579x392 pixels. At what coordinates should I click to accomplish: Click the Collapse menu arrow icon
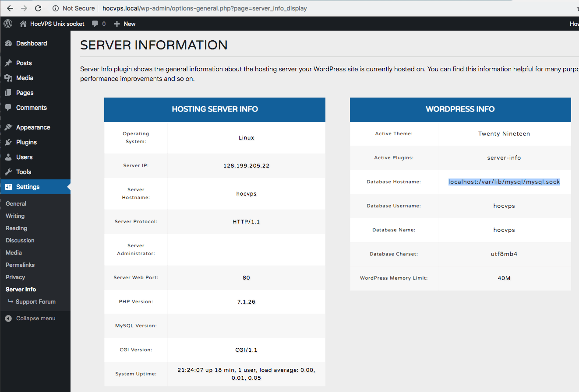pyautogui.click(x=8, y=318)
